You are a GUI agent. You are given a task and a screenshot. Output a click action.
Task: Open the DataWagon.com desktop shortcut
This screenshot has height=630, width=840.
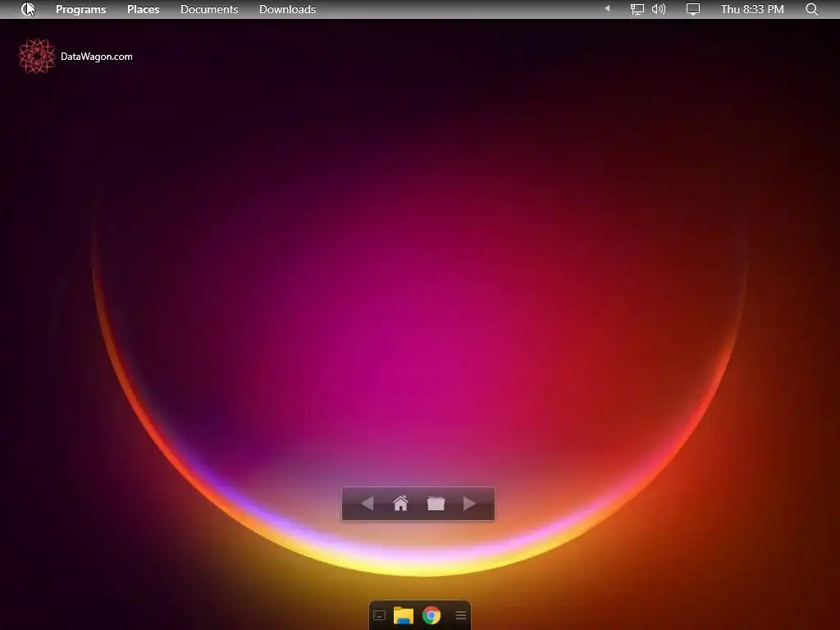[x=75, y=57]
